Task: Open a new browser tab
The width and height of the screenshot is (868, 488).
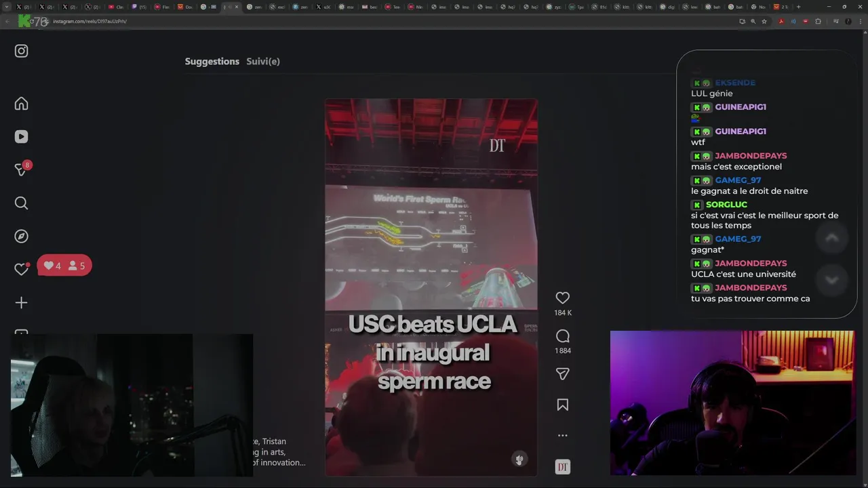Action: (798, 7)
